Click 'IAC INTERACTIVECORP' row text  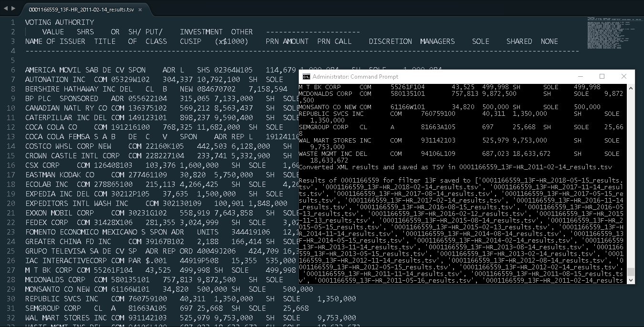[x=66, y=261]
